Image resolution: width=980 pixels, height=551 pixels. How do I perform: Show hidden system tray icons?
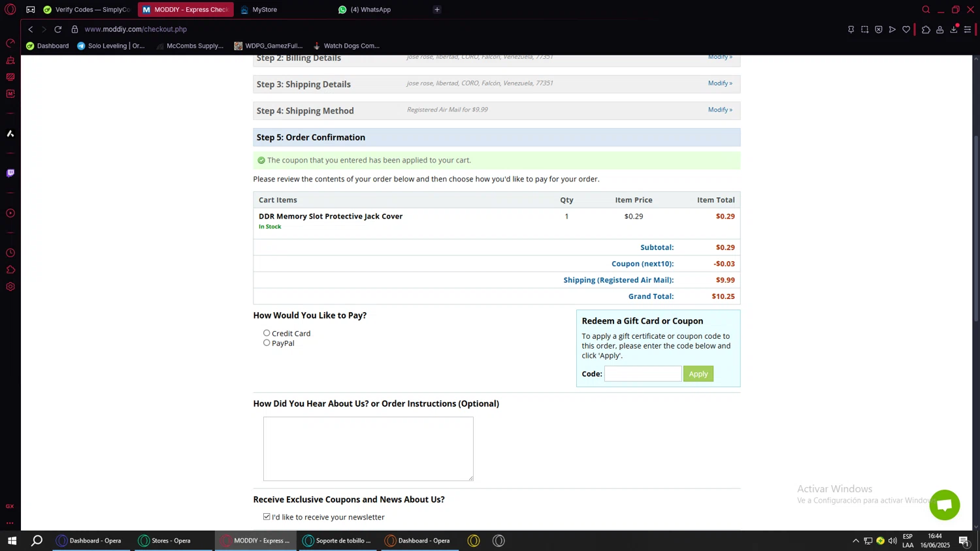855,541
